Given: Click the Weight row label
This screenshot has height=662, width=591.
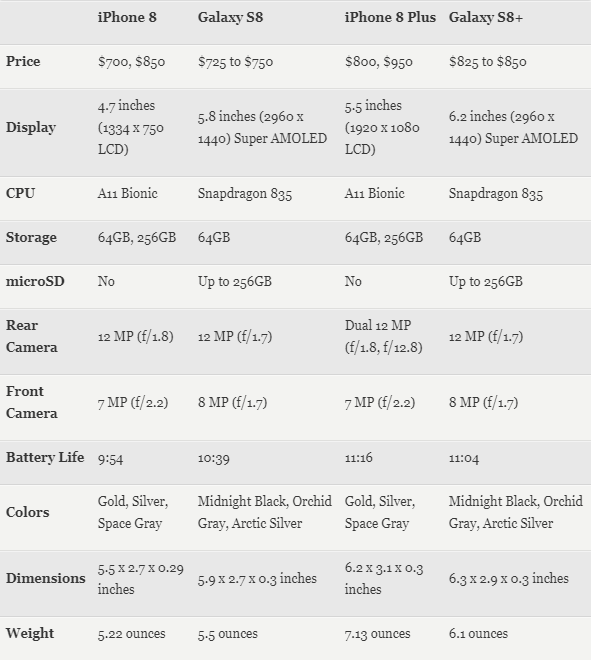Looking at the screenshot, I should pos(30,634).
